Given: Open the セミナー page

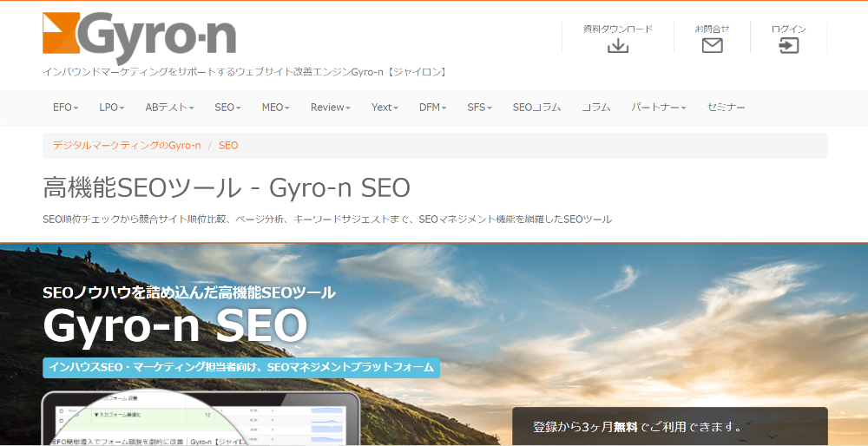Looking at the screenshot, I should click(726, 108).
